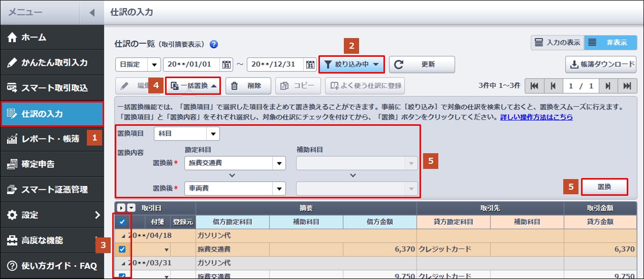
Task: Open the end date calendar picker
Action: 310,64
